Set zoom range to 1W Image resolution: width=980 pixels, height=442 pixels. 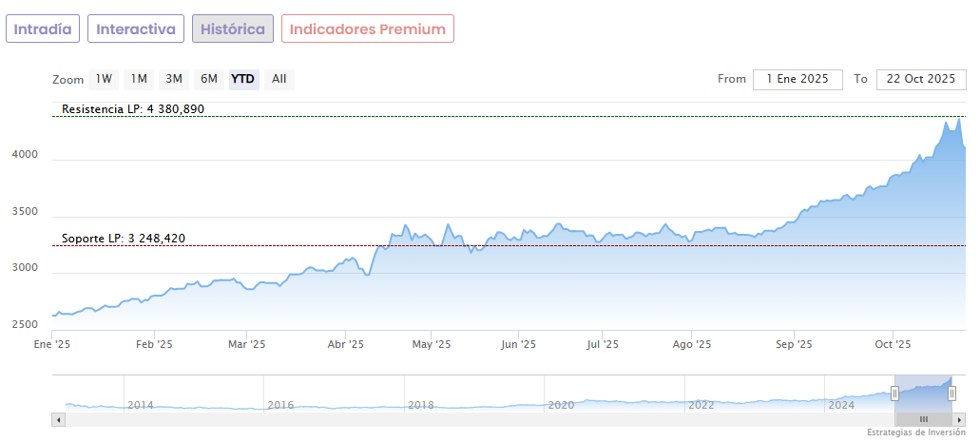point(104,79)
